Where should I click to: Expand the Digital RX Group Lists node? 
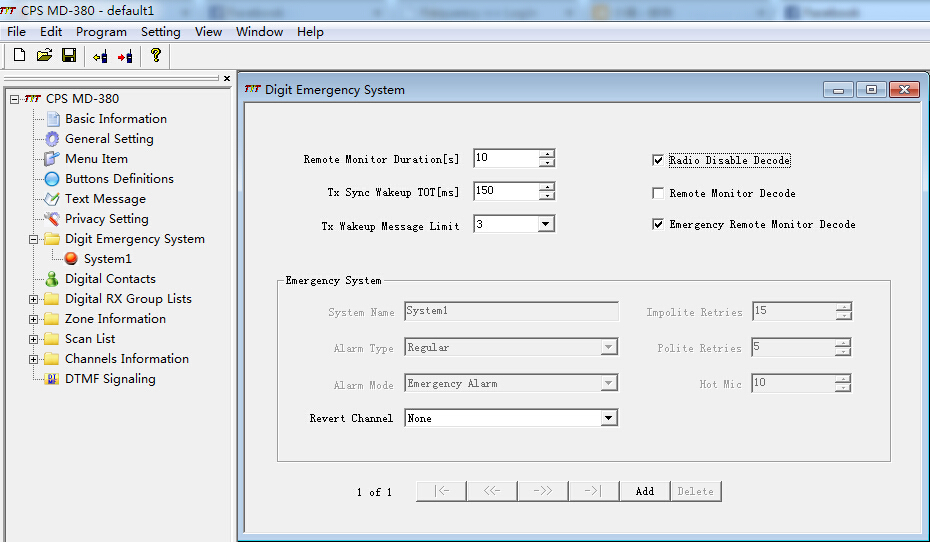[x=34, y=299]
